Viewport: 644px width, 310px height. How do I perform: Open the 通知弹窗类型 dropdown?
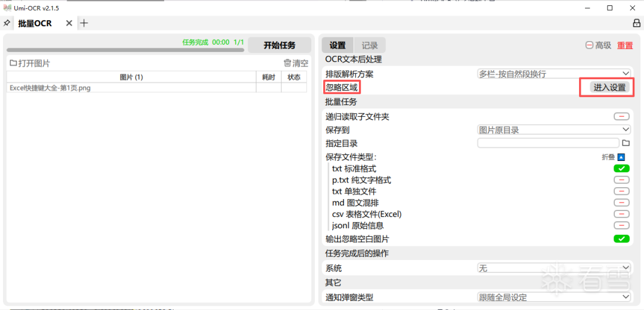click(554, 297)
